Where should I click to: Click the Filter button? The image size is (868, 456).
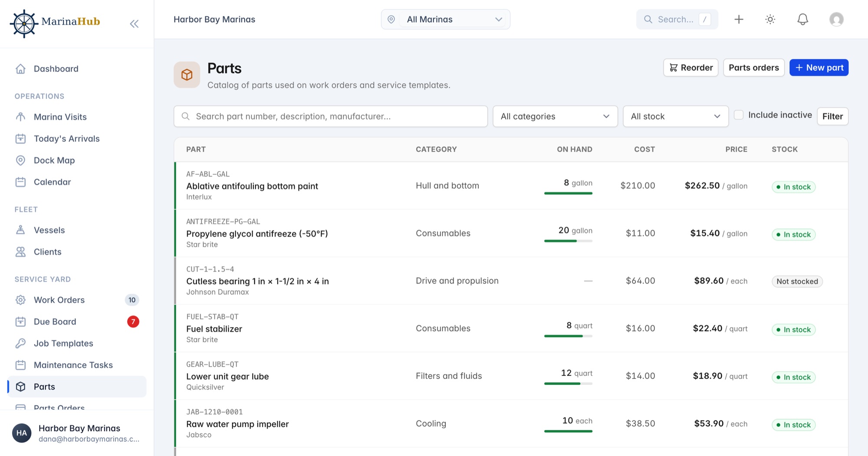click(x=832, y=116)
